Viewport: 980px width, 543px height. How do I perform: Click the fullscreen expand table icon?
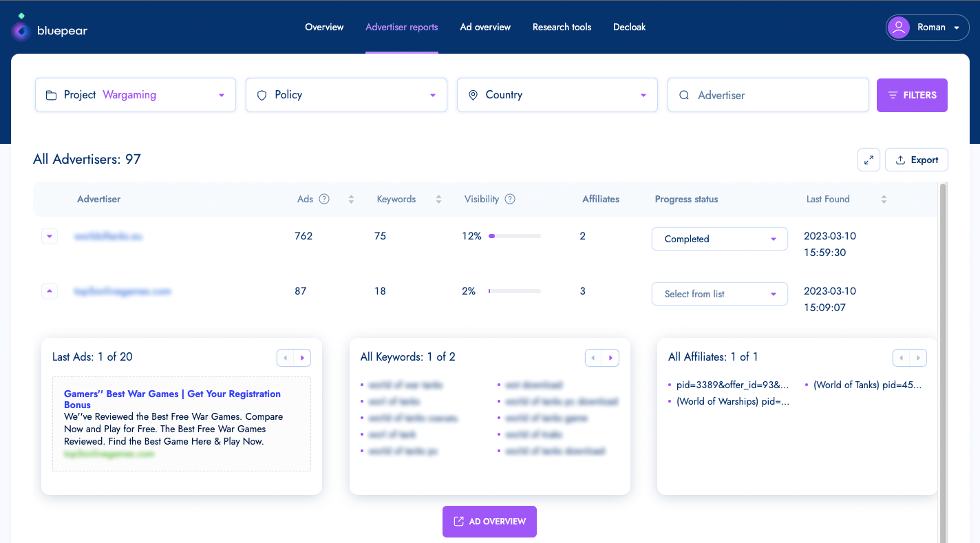pyautogui.click(x=869, y=160)
